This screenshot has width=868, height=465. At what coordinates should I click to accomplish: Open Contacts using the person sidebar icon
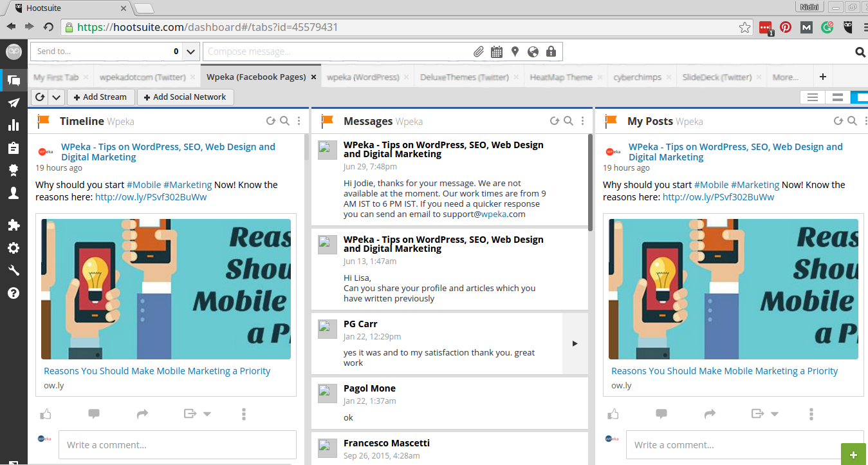click(x=14, y=193)
